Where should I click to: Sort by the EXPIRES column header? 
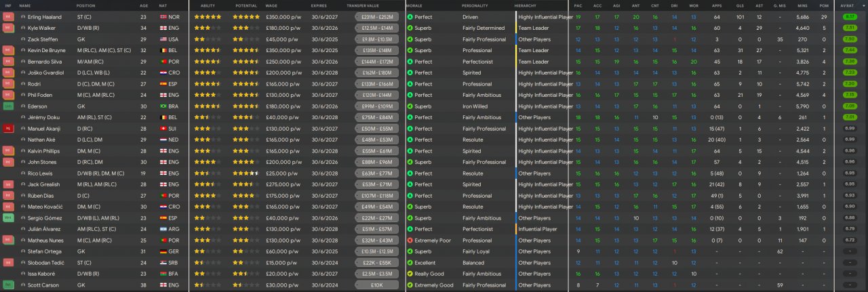pos(319,5)
